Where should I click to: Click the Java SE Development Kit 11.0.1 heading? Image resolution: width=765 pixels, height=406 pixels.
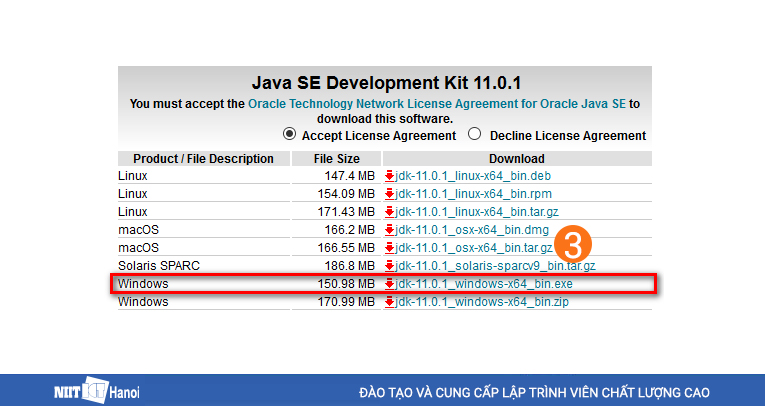coord(386,83)
